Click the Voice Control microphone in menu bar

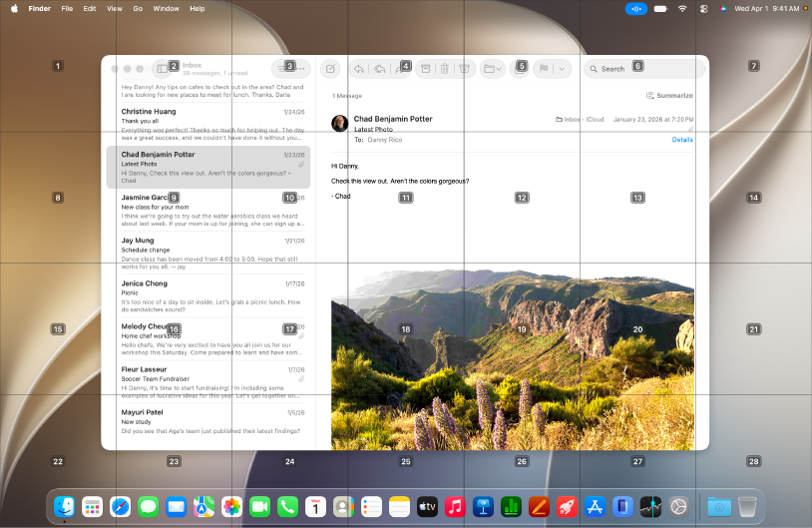point(635,8)
